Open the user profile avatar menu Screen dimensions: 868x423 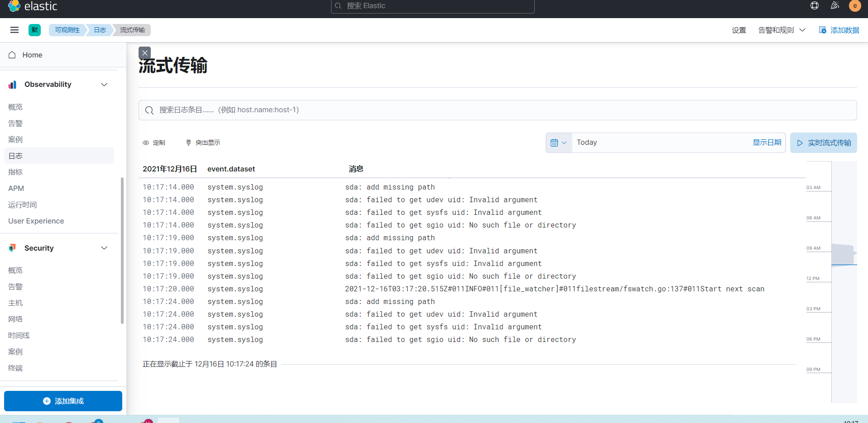pyautogui.click(x=855, y=6)
